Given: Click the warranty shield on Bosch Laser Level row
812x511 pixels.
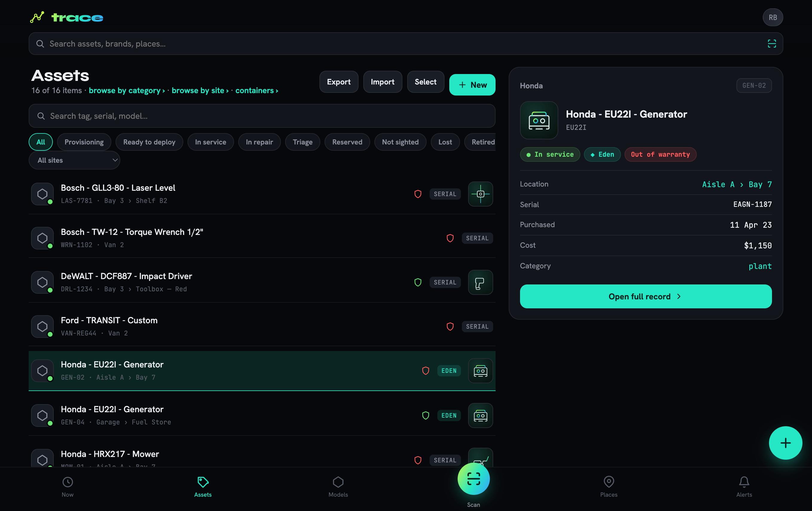Looking at the screenshot, I should 418,194.
